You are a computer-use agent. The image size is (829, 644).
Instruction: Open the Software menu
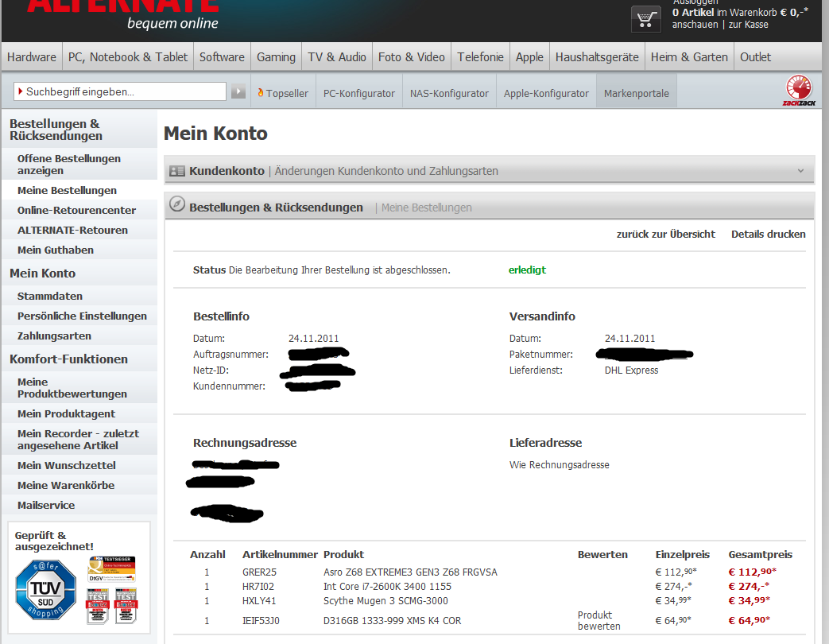(x=222, y=57)
